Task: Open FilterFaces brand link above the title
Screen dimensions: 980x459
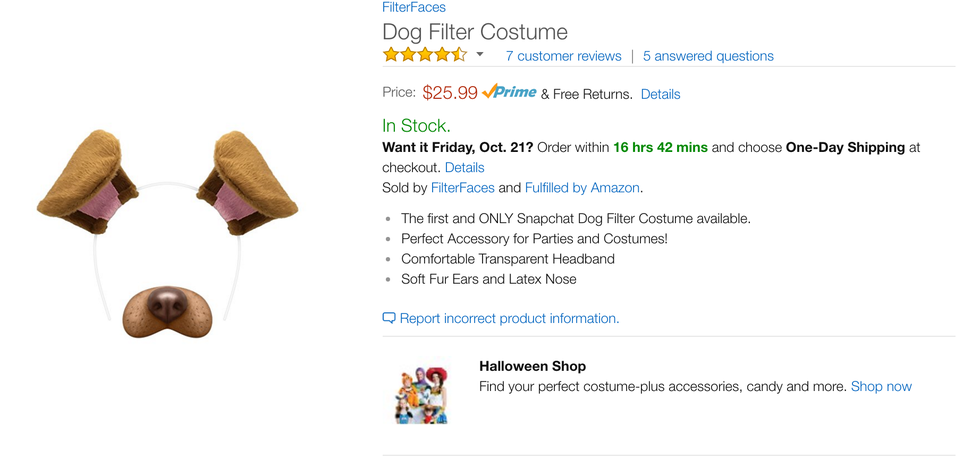Action: coord(414,8)
